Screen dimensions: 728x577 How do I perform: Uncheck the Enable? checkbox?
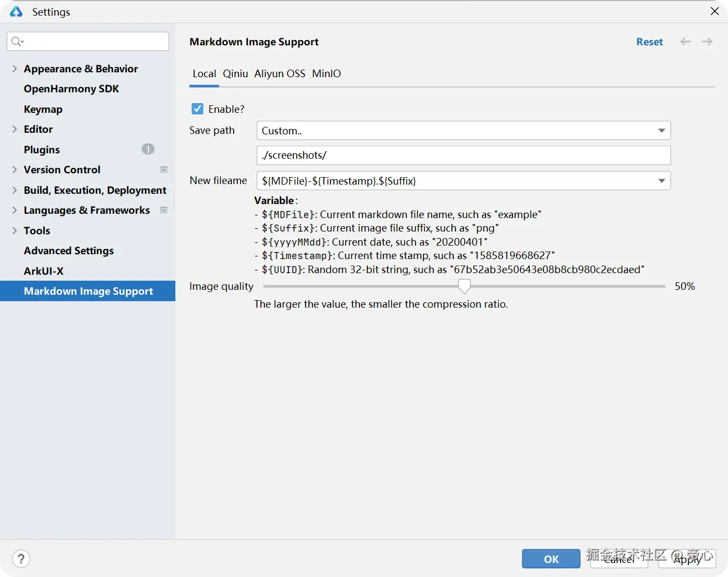point(198,109)
